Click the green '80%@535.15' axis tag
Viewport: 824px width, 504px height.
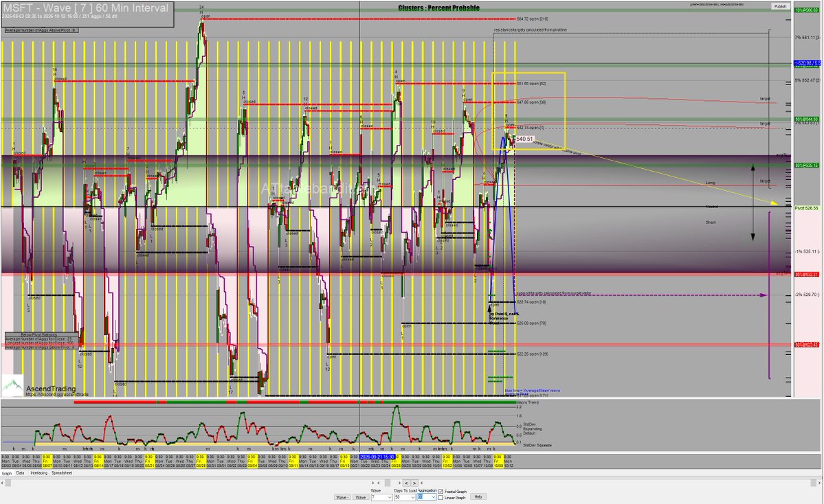807,165
